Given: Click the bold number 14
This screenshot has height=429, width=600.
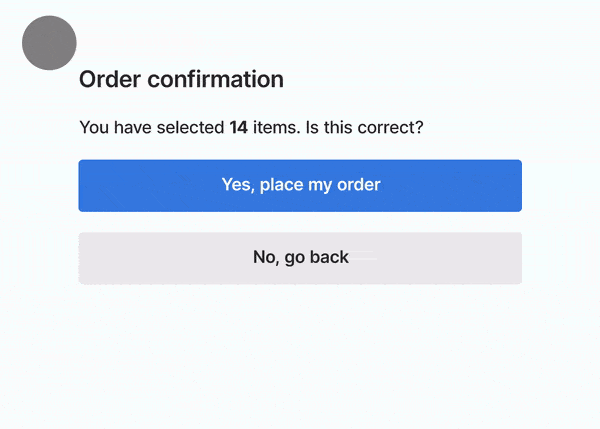Looking at the screenshot, I should tap(238, 128).
